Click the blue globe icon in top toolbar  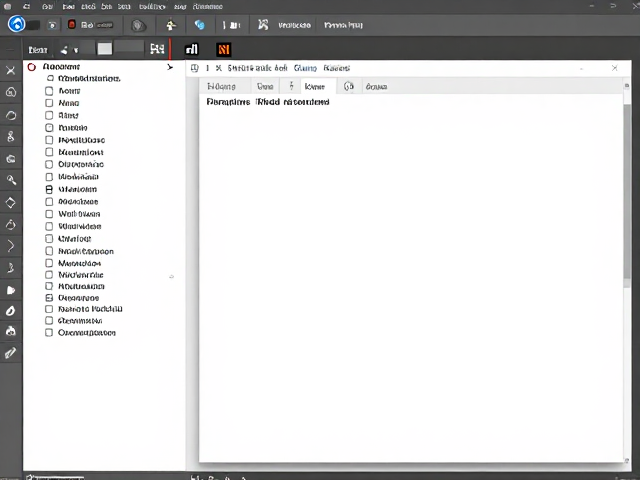tap(200, 25)
